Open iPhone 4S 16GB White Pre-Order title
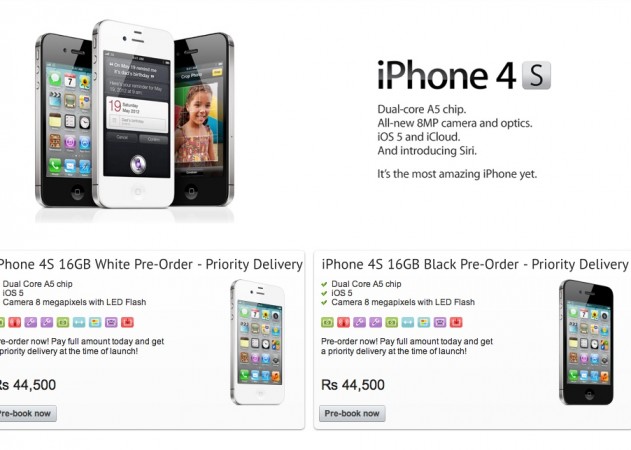This screenshot has height=450, width=631. pos(151,264)
